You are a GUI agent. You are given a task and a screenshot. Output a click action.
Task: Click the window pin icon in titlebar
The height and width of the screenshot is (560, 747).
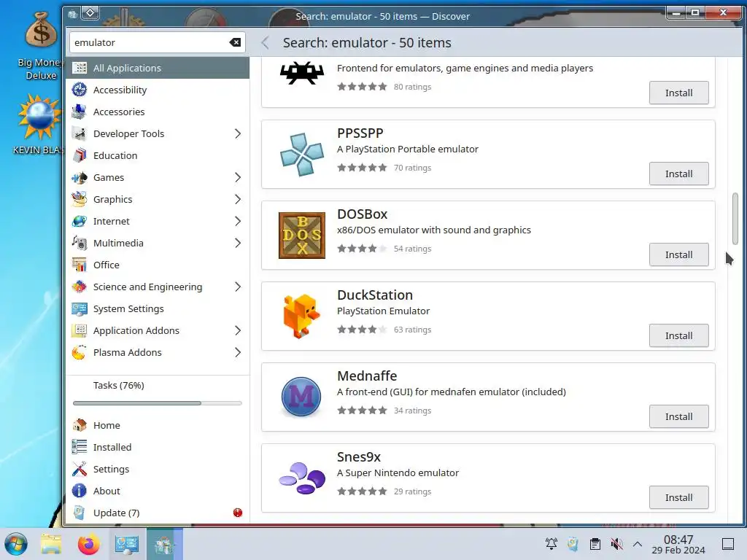pos(90,13)
